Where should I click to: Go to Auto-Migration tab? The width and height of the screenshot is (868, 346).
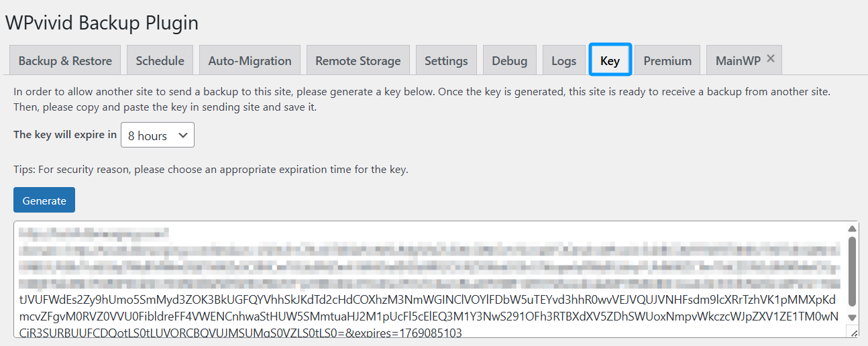click(x=250, y=61)
